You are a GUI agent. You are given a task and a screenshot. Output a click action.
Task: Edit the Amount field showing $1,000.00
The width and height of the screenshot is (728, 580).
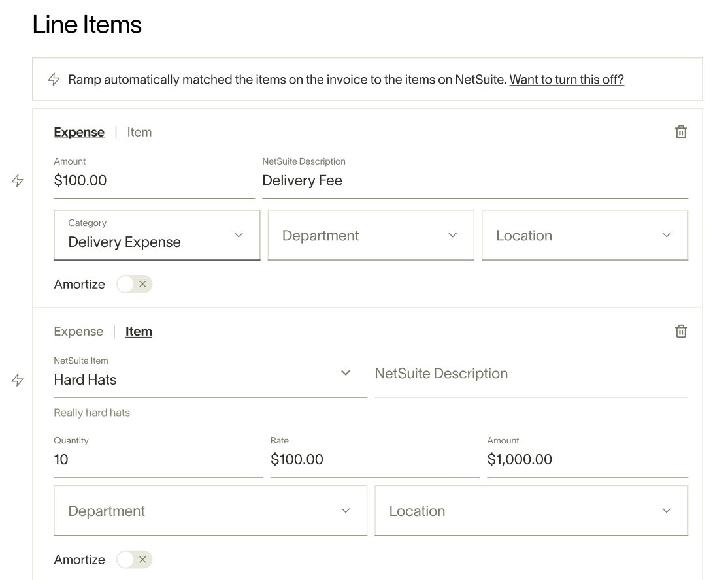[x=587, y=457]
